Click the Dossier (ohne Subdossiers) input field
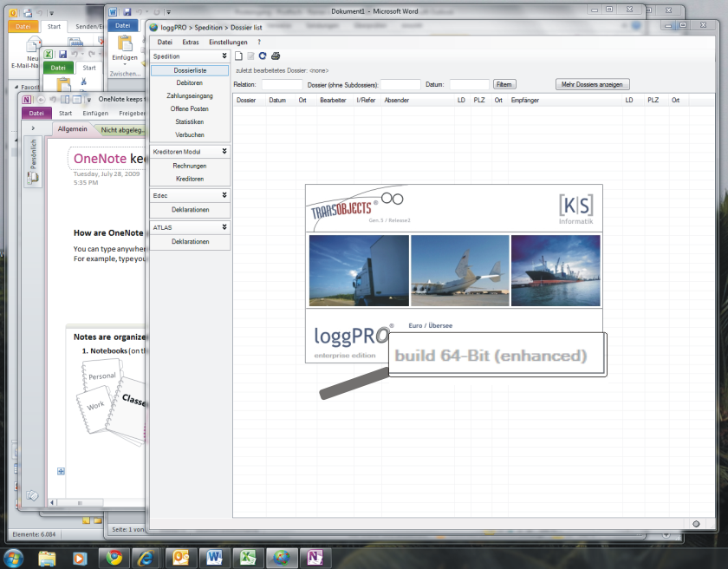Screen dimensions: 728x569 pos(400,84)
